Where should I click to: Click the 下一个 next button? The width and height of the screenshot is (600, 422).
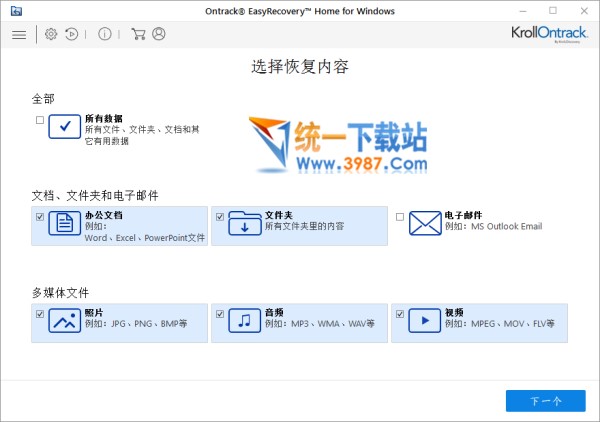(x=546, y=401)
